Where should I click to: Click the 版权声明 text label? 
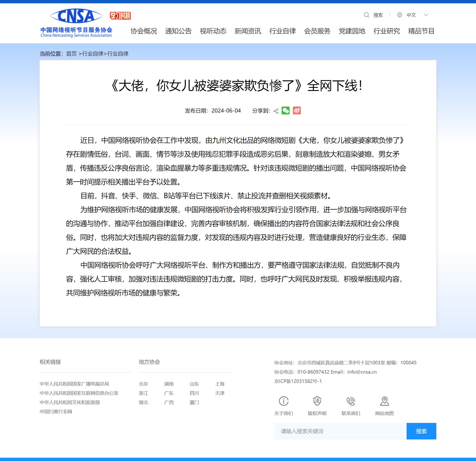(317, 413)
